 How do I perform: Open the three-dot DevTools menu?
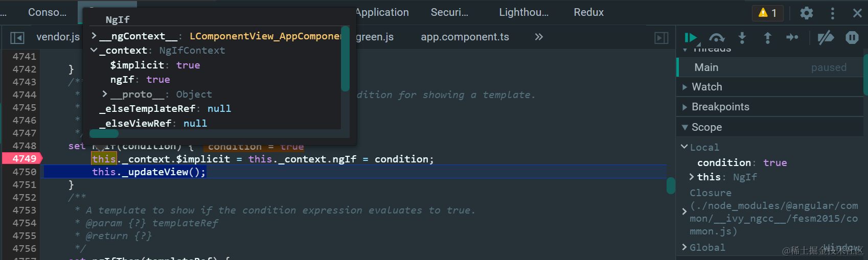point(832,13)
